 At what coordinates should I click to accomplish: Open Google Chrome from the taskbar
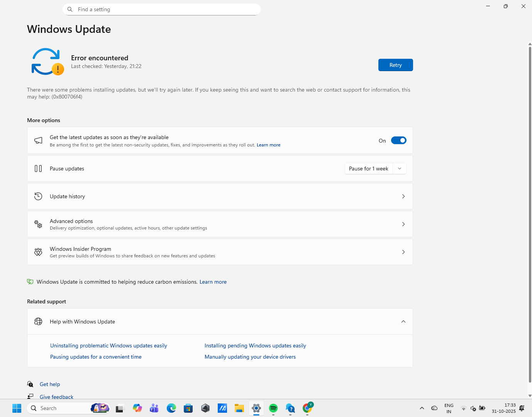coord(307,408)
